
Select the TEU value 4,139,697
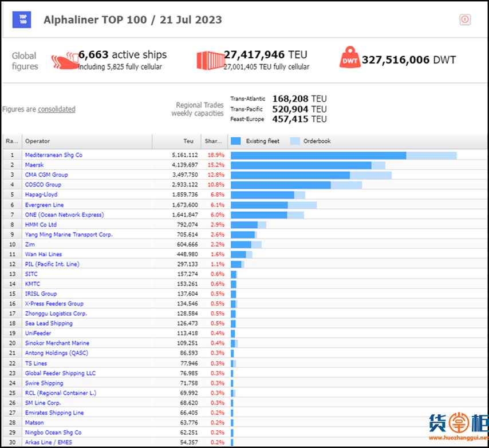(185, 165)
